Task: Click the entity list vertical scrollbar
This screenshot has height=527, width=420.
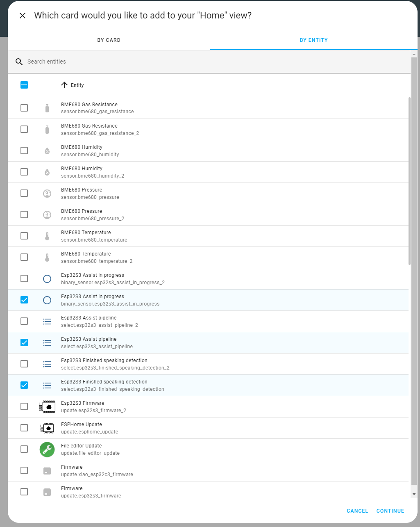Action: [409, 180]
